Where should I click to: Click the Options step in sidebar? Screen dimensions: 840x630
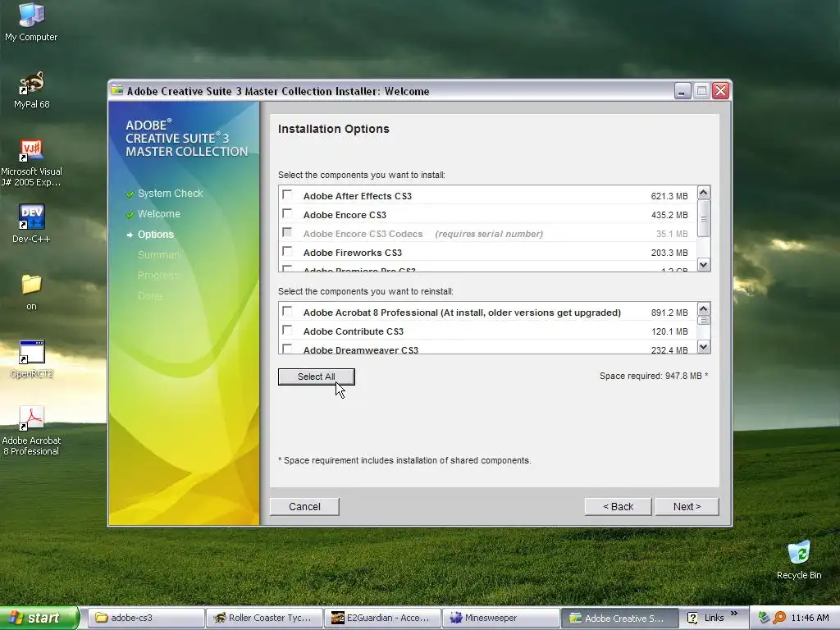tap(155, 234)
